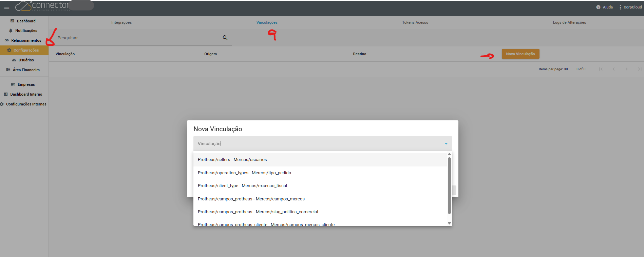Viewport: 644px width, 257px height.
Task: Click the Configurações gear icon in sidebar
Action: point(9,50)
